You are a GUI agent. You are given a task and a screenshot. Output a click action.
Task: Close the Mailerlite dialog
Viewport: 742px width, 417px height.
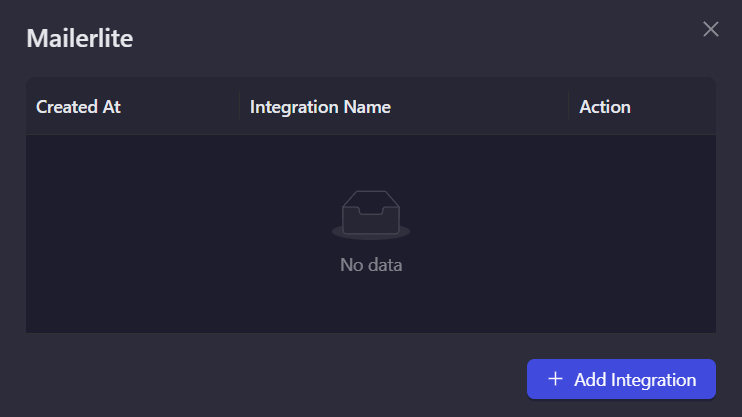click(710, 29)
